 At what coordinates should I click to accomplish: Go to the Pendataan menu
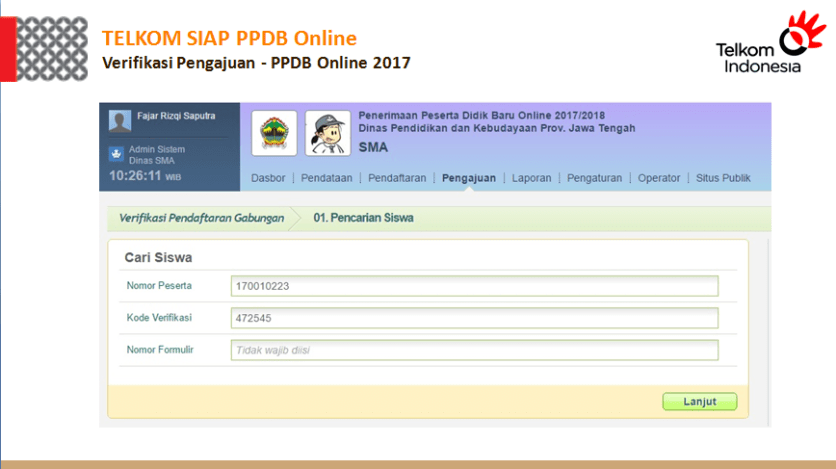pos(326,178)
